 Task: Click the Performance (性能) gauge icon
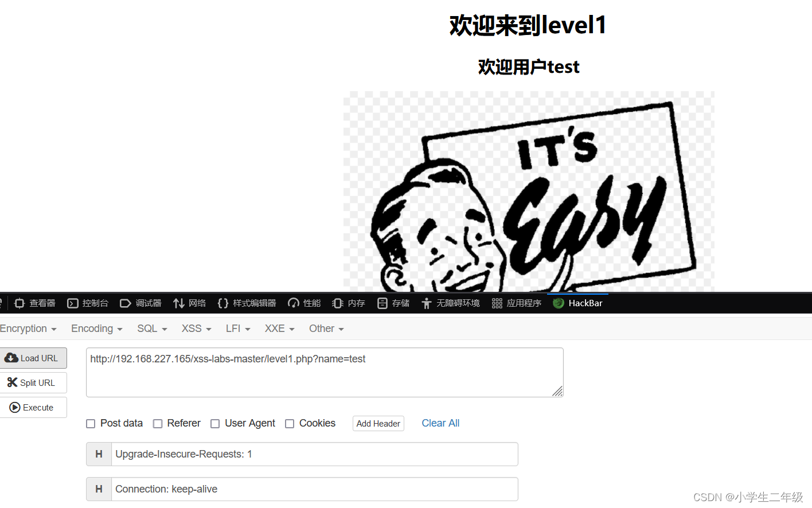pos(294,303)
